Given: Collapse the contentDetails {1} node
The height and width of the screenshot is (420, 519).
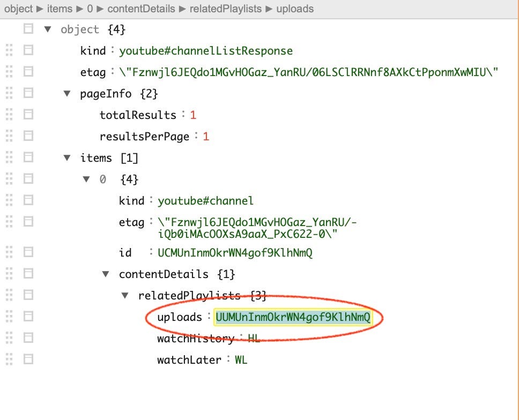Looking at the screenshot, I should (106, 274).
